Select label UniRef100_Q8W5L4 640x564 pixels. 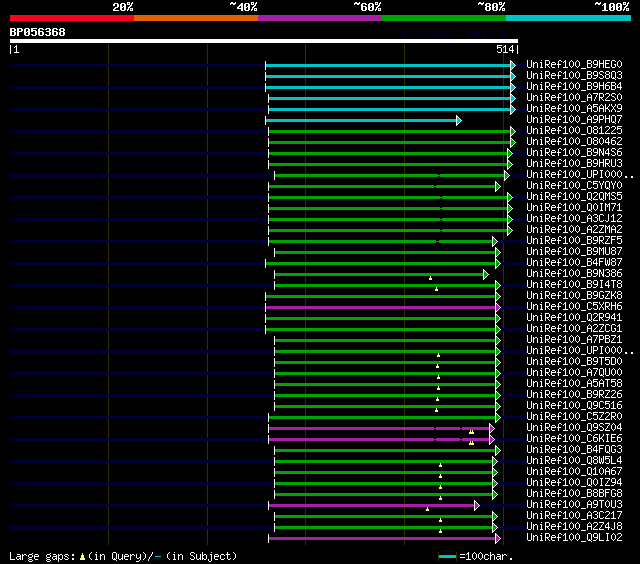574,461
